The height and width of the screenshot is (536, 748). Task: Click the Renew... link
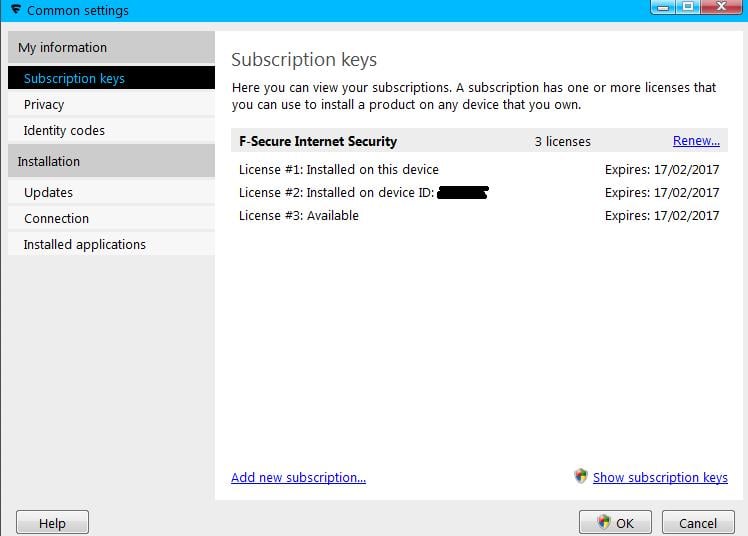click(696, 141)
